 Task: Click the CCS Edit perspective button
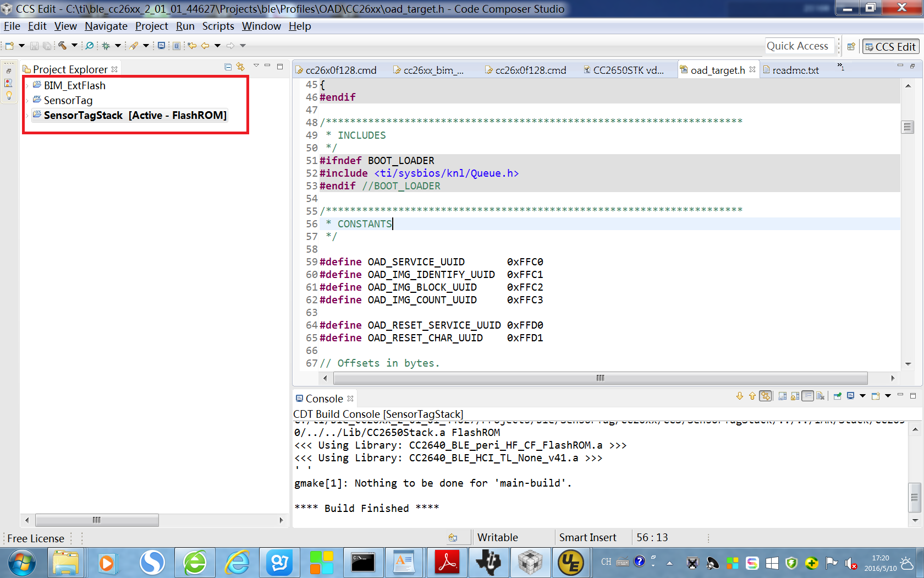[890, 47]
